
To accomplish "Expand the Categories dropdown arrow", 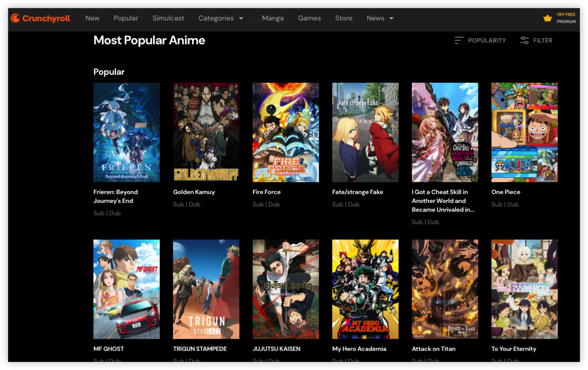I will tap(241, 19).
